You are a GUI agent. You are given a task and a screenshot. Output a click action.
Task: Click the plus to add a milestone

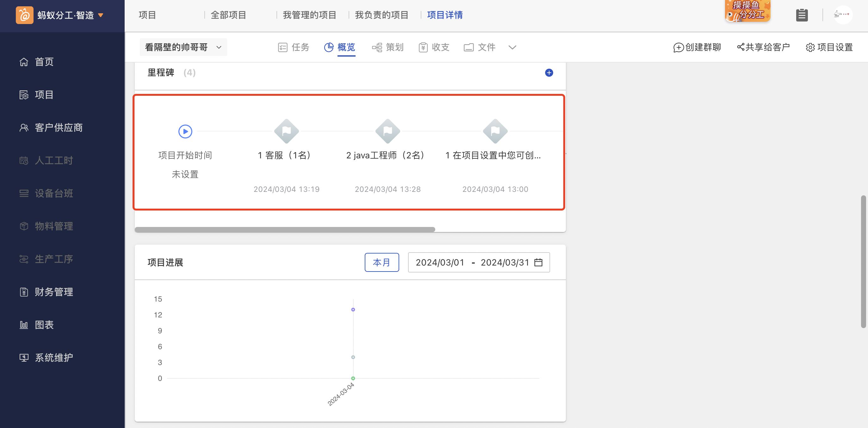click(x=549, y=72)
